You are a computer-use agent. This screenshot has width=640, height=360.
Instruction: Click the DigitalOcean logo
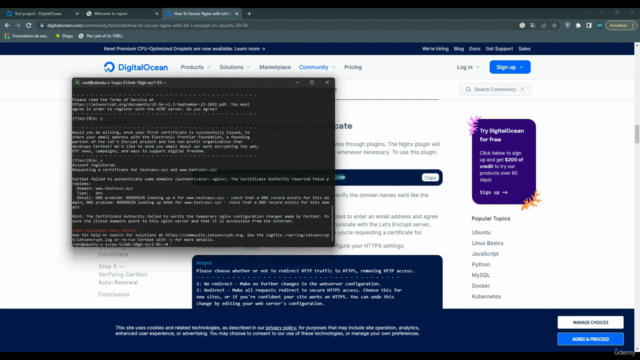136,67
